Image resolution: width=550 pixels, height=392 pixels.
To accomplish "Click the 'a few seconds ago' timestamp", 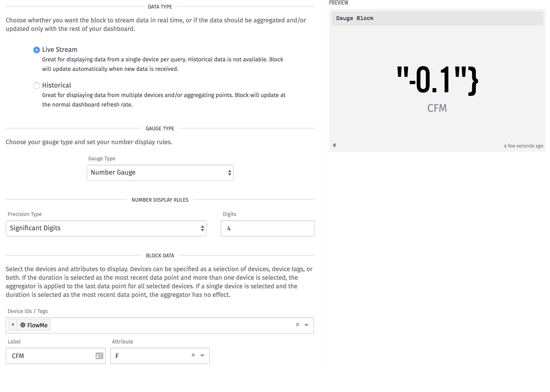I will [x=523, y=146].
